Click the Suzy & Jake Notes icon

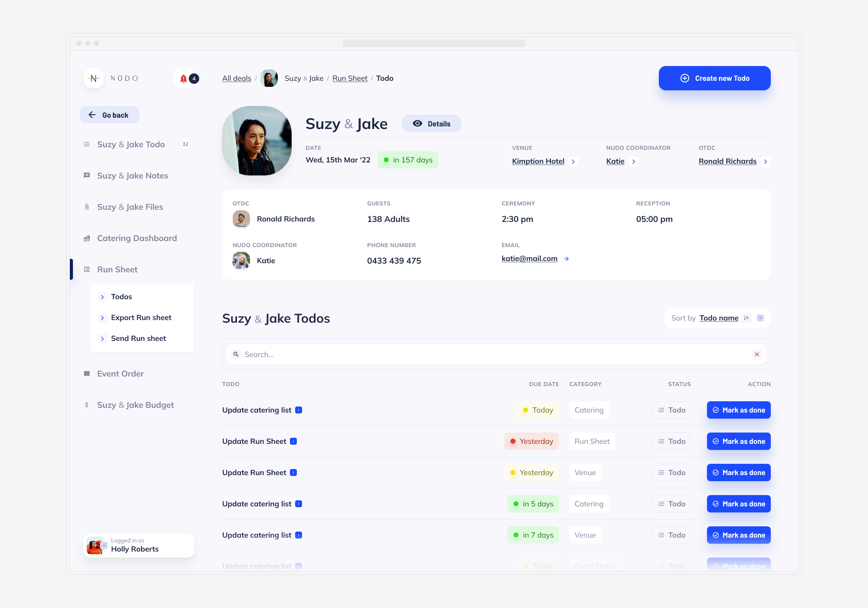(87, 175)
